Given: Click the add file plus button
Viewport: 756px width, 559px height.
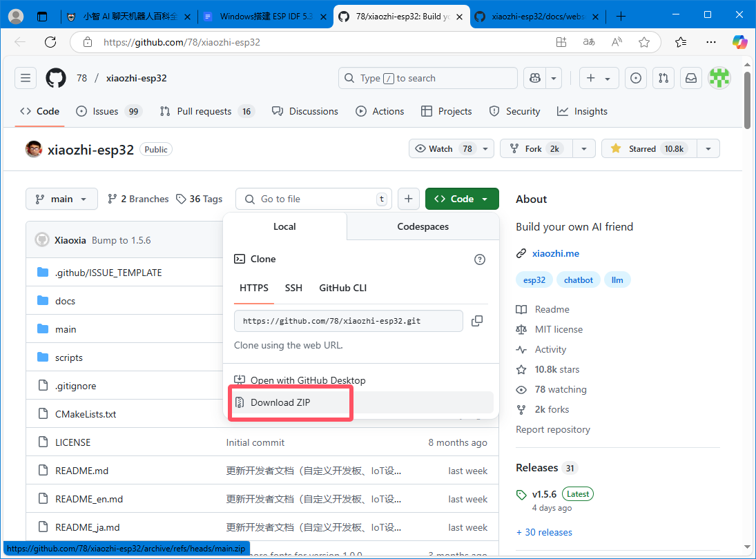Looking at the screenshot, I should (409, 199).
